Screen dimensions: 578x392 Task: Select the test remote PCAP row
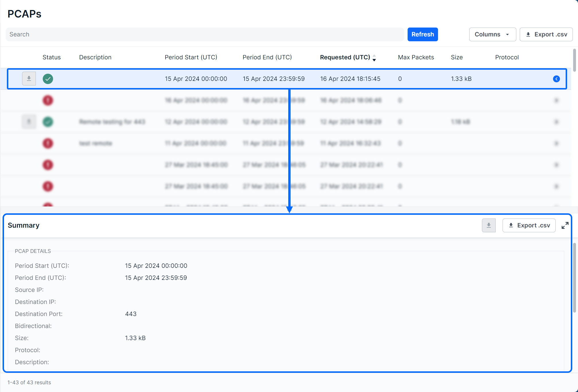click(96, 143)
